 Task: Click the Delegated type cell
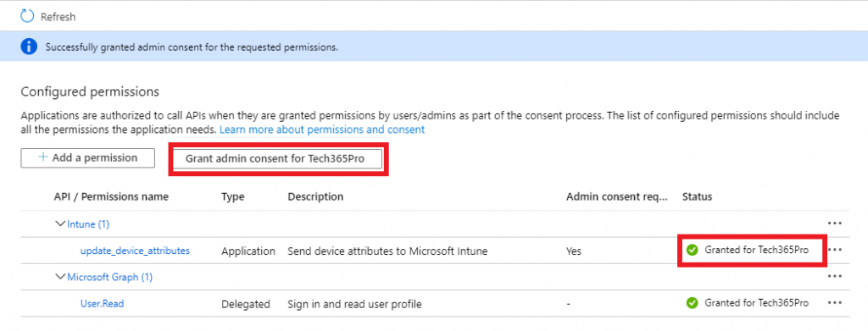pos(246,304)
